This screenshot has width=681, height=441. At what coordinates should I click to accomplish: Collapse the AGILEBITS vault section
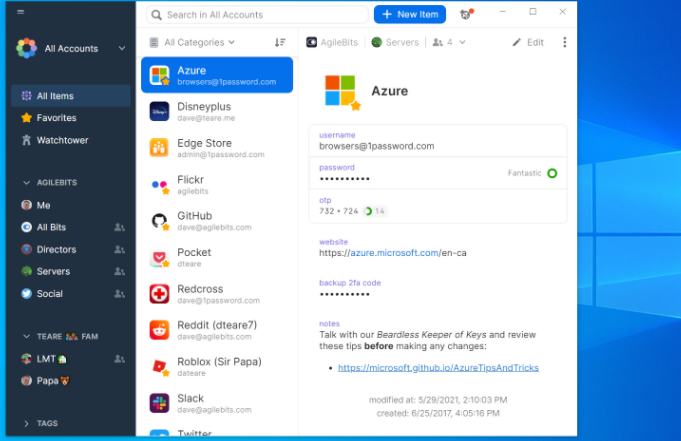pos(26,183)
